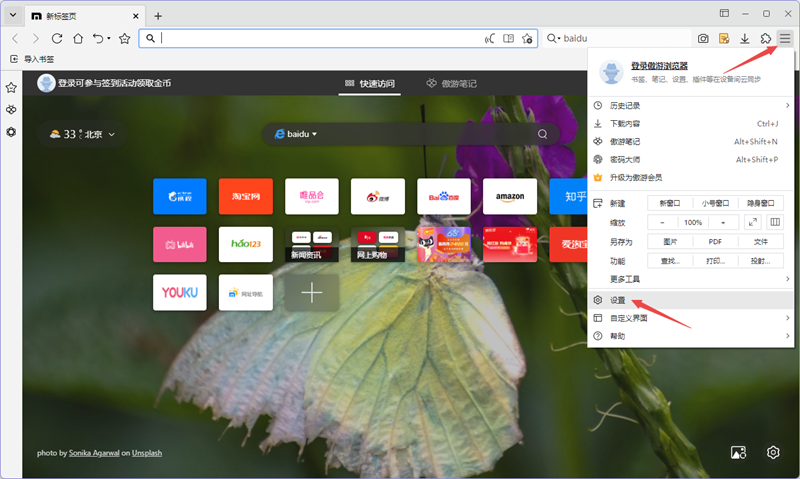The image size is (800, 479).
Task: Click magnifier icon in page search box
Action: 542,134
